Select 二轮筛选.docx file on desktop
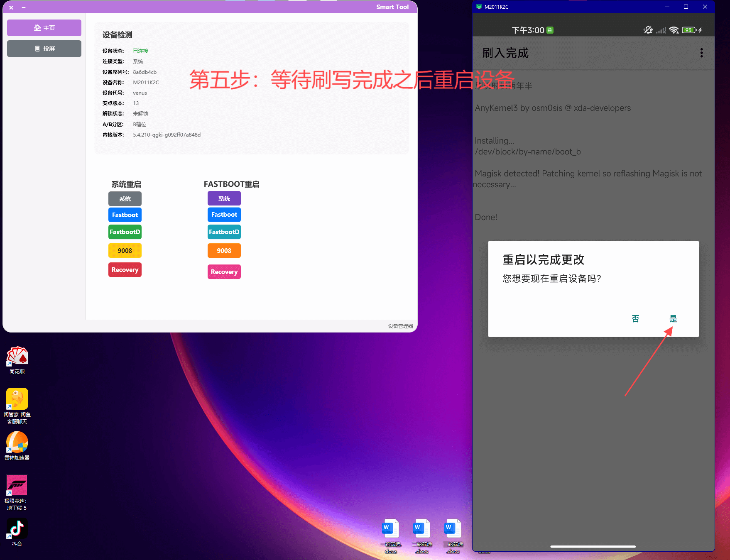This screenshot has height=560, width=730. (422, 536)
